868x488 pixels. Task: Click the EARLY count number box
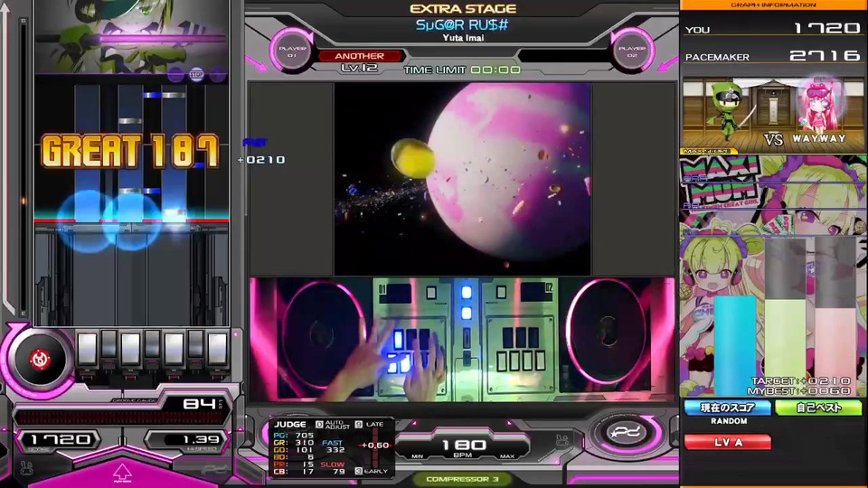click(359, 471)
